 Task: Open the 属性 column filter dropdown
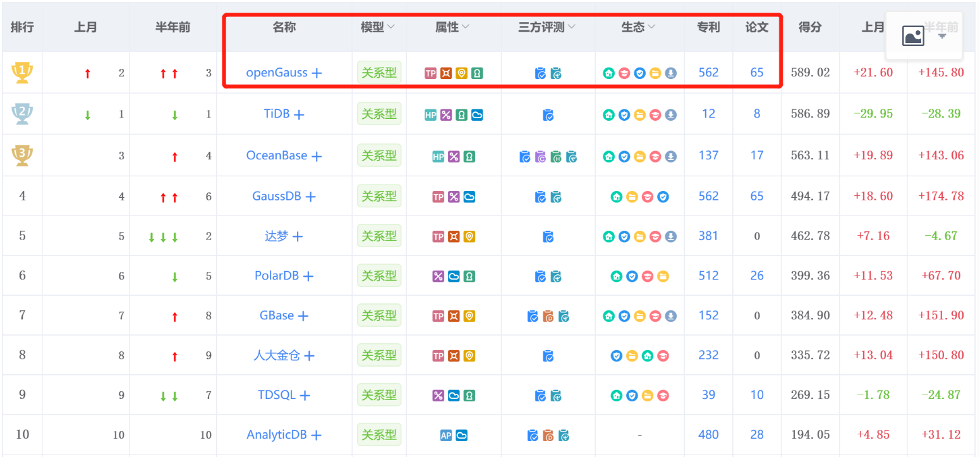click(466, 27)
